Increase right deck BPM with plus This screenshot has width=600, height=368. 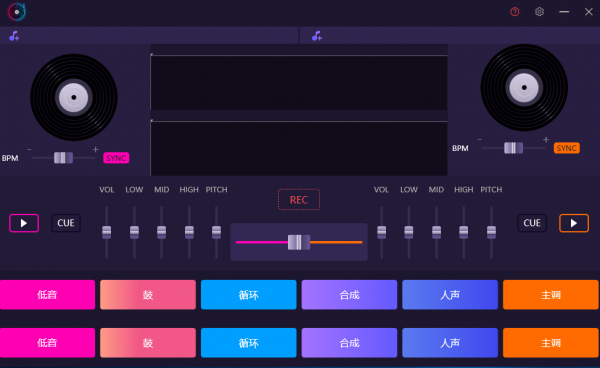[546, 140]
